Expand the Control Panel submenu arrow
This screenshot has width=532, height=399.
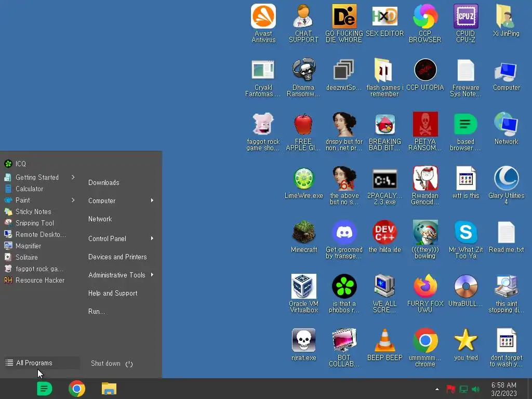152,238
